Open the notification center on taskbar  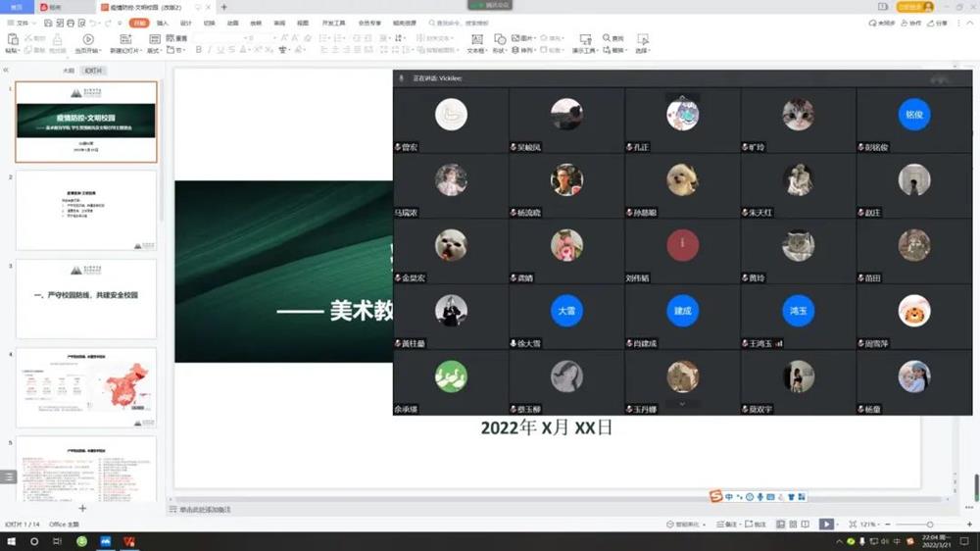point(964,541)
